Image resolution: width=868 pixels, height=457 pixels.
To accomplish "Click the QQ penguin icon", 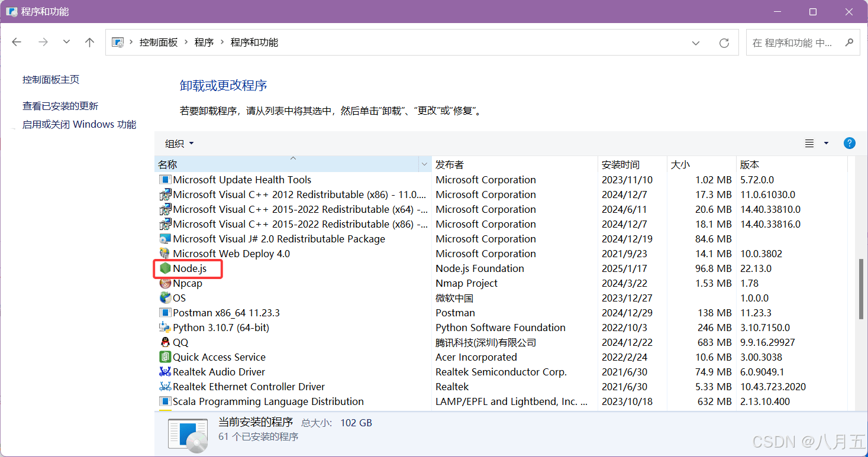I will point(165,342).
